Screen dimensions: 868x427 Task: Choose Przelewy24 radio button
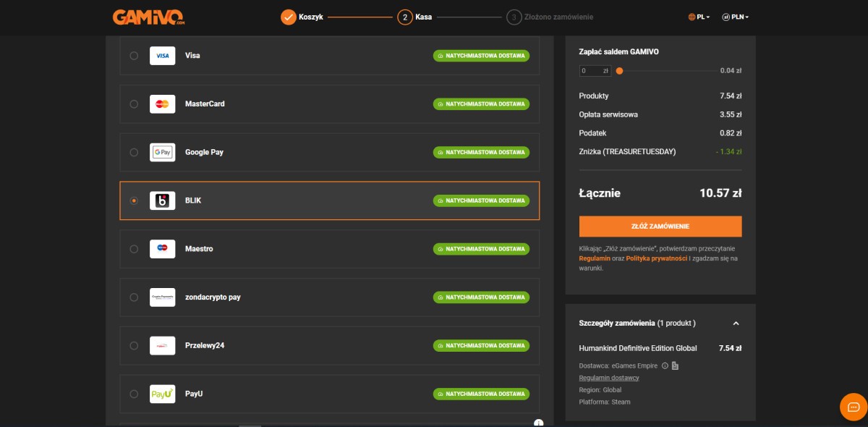[x=134, y=346]
